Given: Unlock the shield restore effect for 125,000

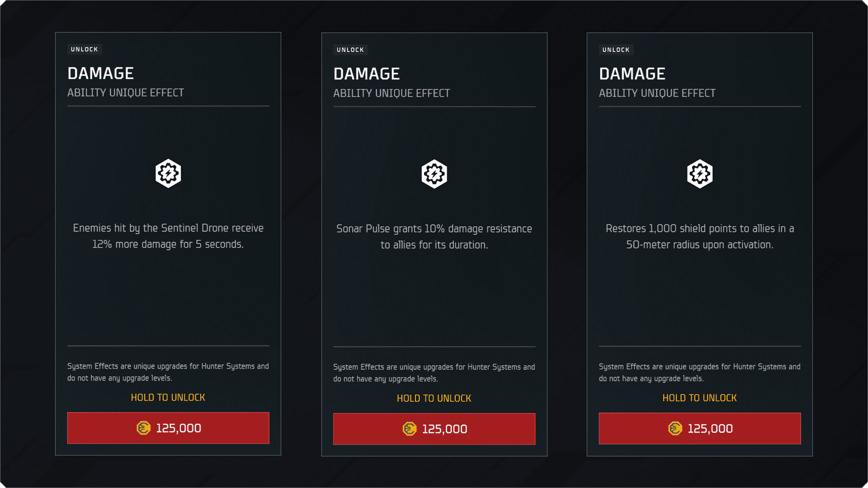Looking at the screenshot, I should [x=700, y=428].
